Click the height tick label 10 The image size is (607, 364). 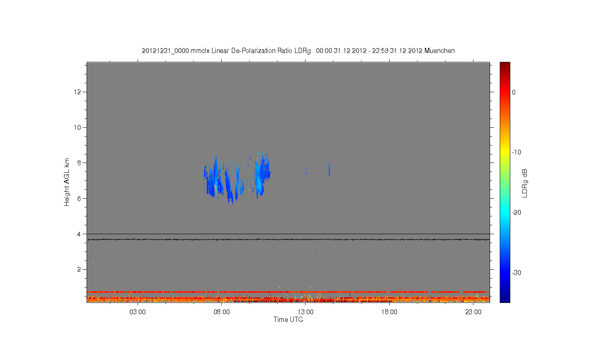click(x=77, y=127)
